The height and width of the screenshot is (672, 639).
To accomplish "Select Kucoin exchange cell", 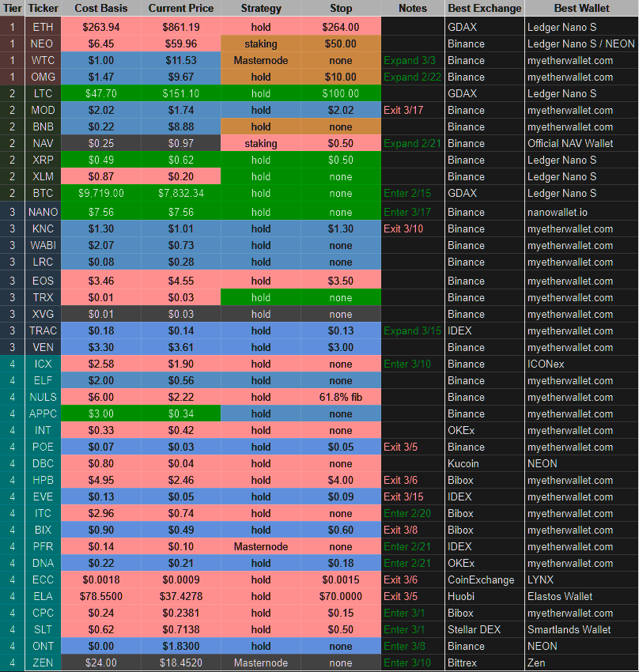I will [484, 464].
